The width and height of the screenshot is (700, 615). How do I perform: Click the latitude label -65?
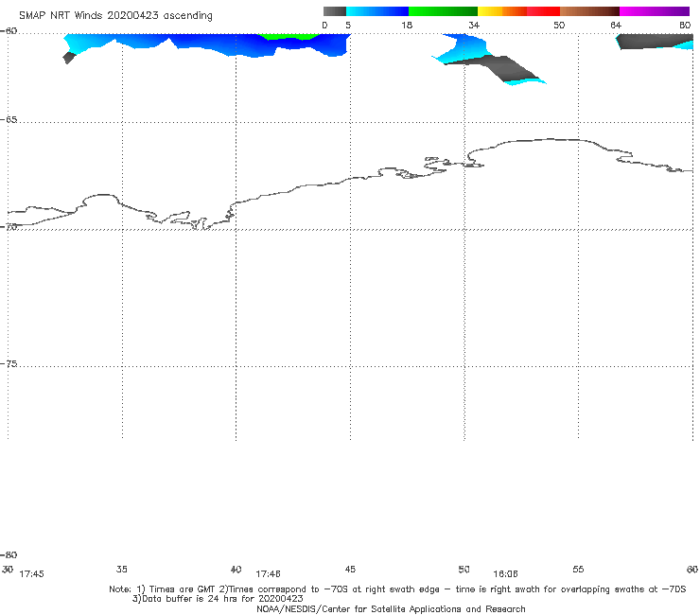tap(9, 120)
